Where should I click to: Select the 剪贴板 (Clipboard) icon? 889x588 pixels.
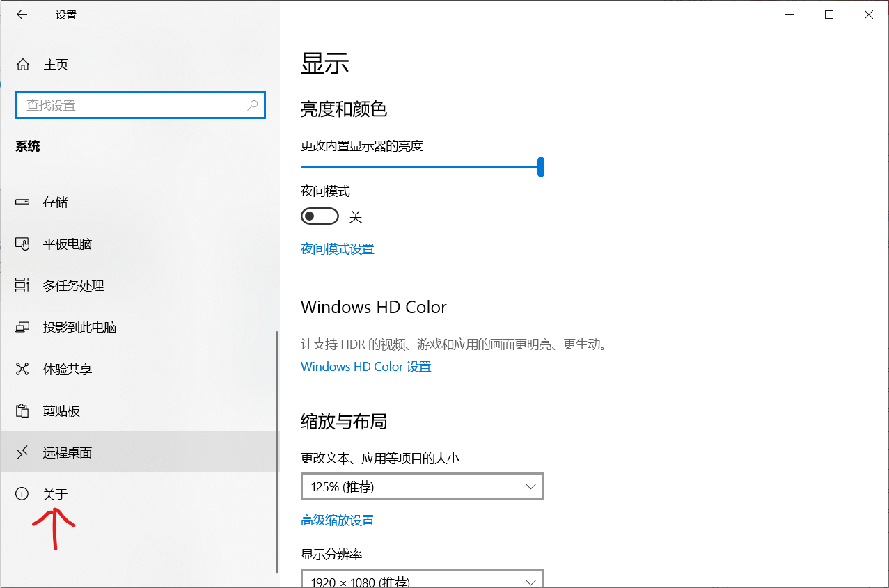click(x=22, y=411)
